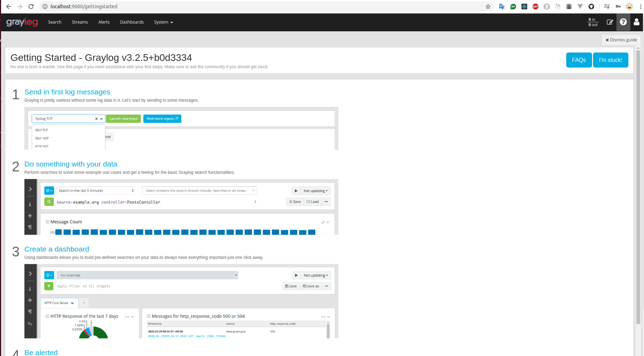Open the Syslog TCP input type dropdown
Viewport: 644px width, 356px height.
[68, 119]
